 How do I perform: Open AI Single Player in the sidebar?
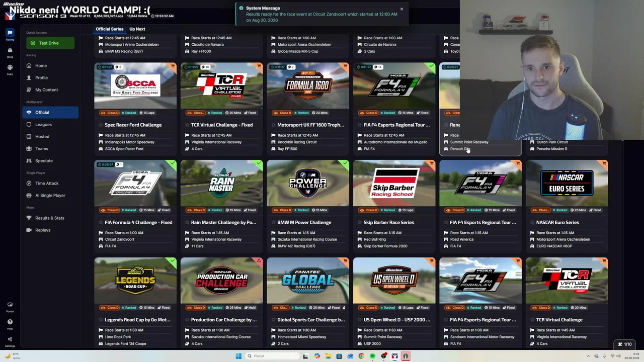pos(50,195)
